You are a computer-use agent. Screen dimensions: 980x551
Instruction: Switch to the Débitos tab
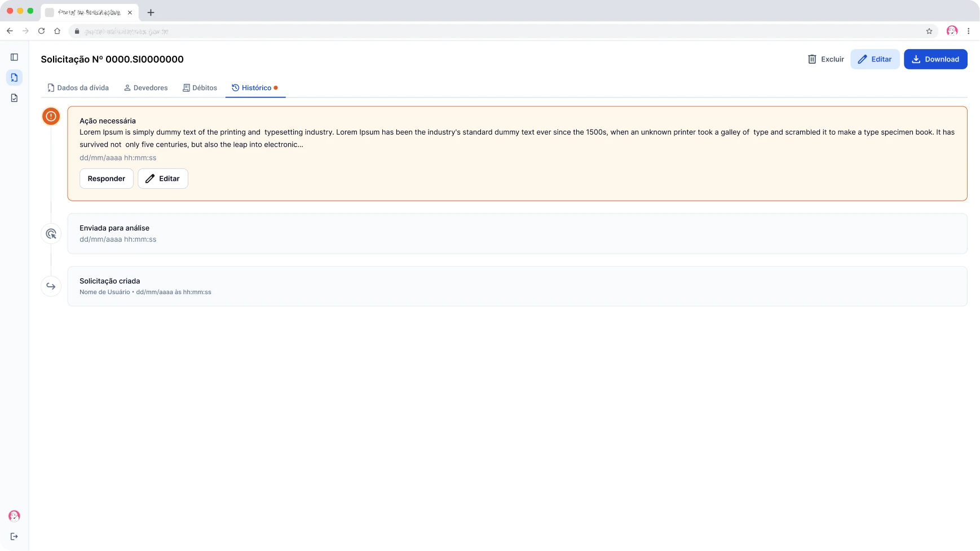200,88
